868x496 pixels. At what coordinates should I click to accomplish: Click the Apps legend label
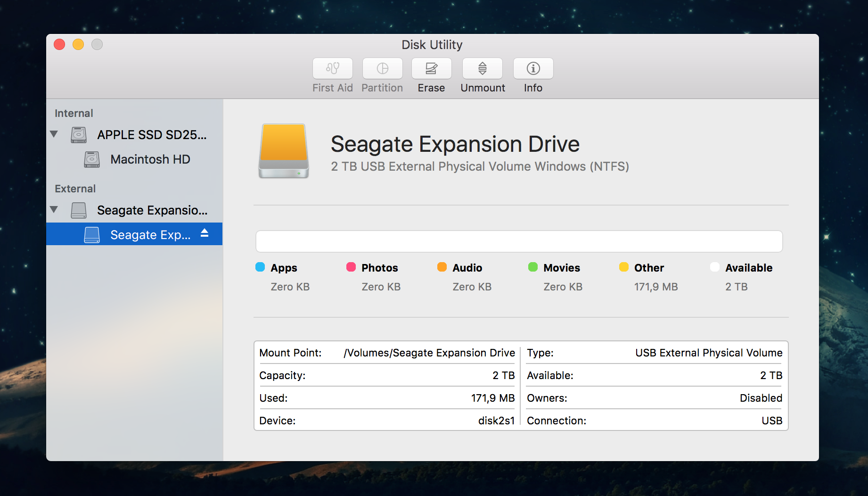coord(284,268)
